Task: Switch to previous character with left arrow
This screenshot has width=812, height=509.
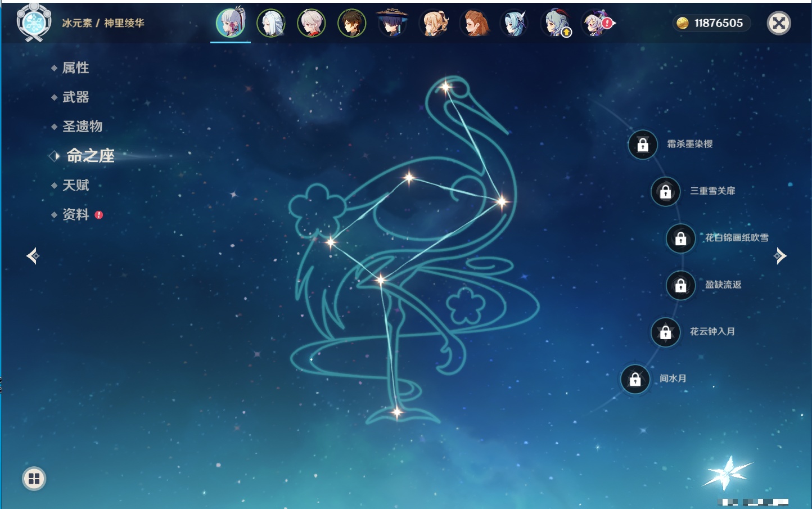Action: point(33,256)
